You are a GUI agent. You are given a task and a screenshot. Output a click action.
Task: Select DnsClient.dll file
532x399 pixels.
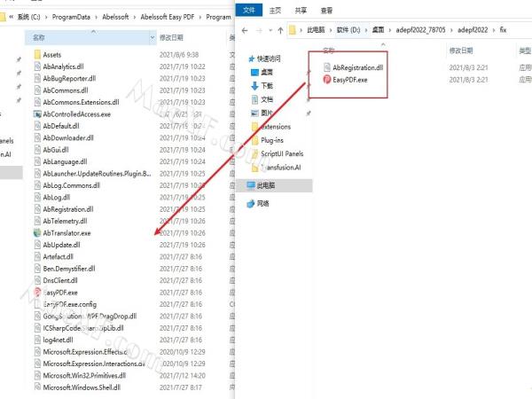pos(59,280)
